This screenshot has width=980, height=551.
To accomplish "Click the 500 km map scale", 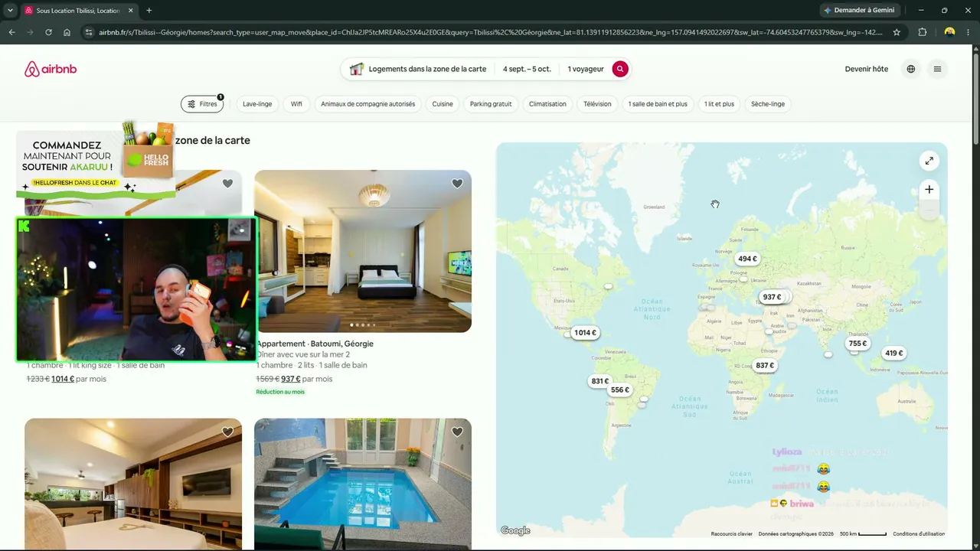I will (863, 534).
